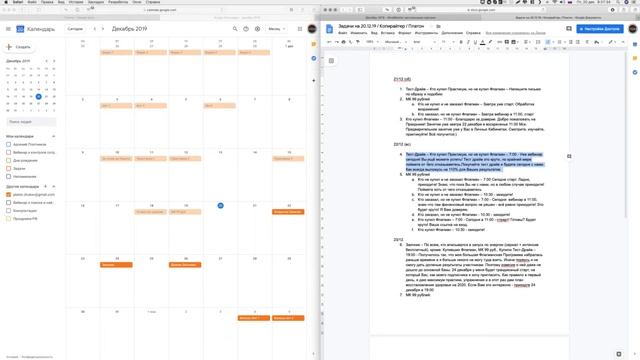Move the document to a folder icon

[438, 26]
